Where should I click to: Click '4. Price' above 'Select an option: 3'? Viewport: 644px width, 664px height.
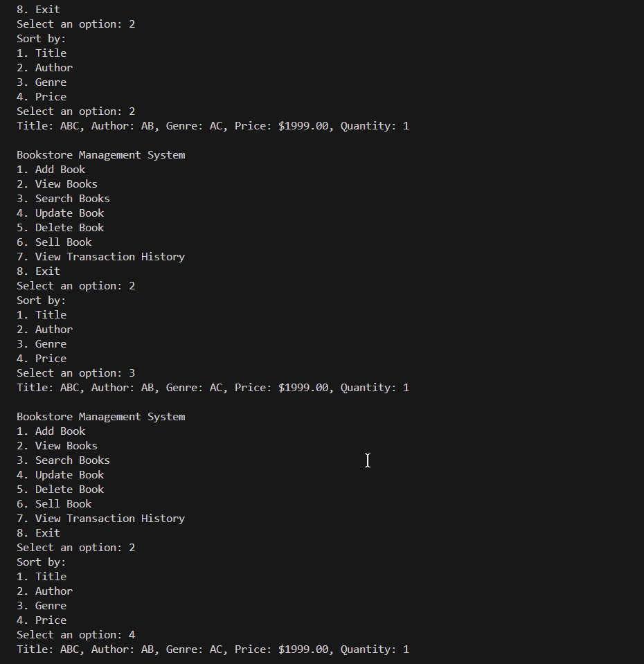pos(42,359)
